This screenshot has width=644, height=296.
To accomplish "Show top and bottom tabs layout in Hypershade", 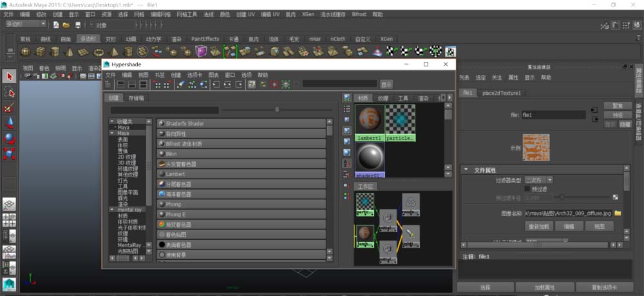I will point(144,84).
